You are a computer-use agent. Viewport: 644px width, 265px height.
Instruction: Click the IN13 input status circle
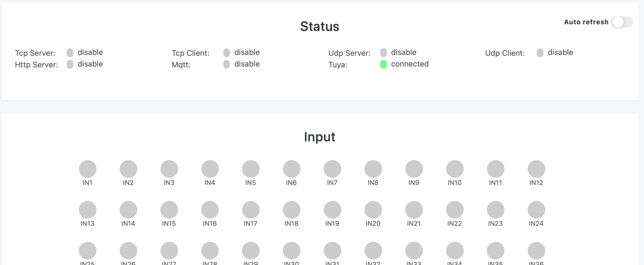(x=88, y=210)
